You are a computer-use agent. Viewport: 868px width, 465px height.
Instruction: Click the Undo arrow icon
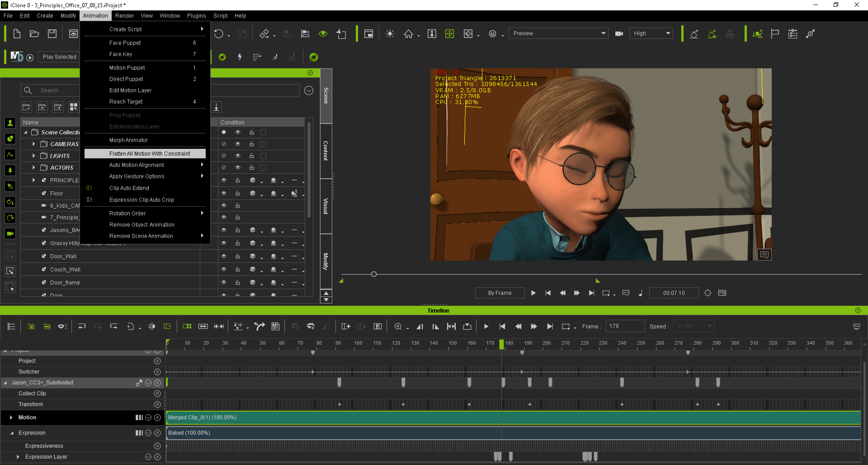pyautogui.click(x=219, y=34)
